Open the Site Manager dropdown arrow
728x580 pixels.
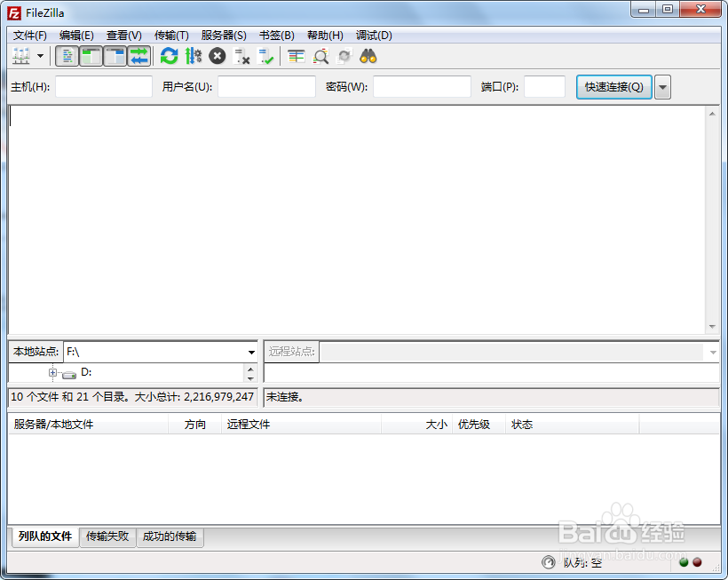point(40,56)
